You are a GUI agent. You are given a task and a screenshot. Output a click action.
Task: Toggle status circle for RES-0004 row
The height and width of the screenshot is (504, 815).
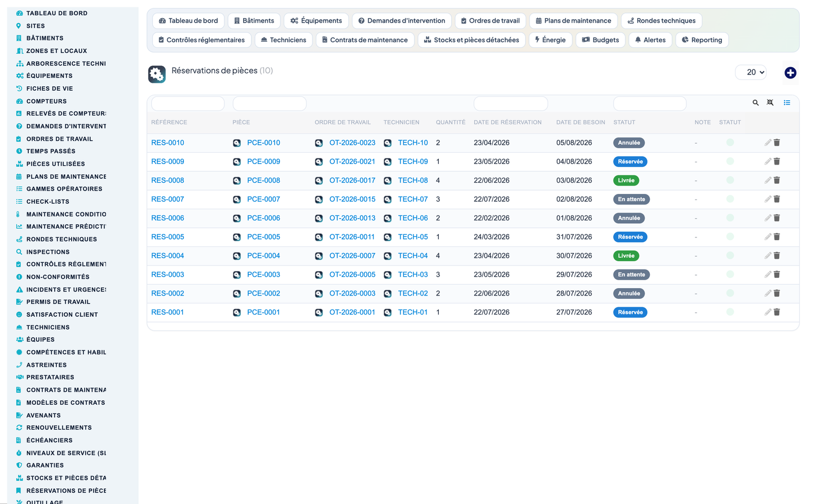(x=730, y=256)
